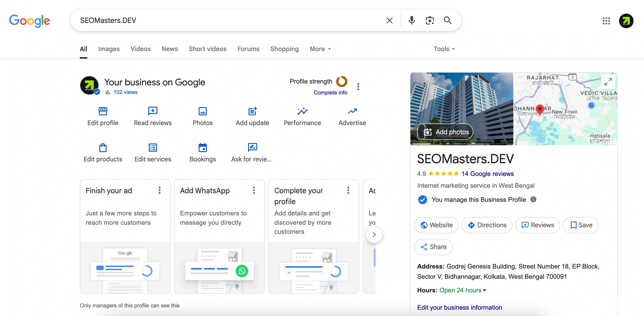Expand the More search filters dropdown
The image size is (644, 316).
point(320,49)
